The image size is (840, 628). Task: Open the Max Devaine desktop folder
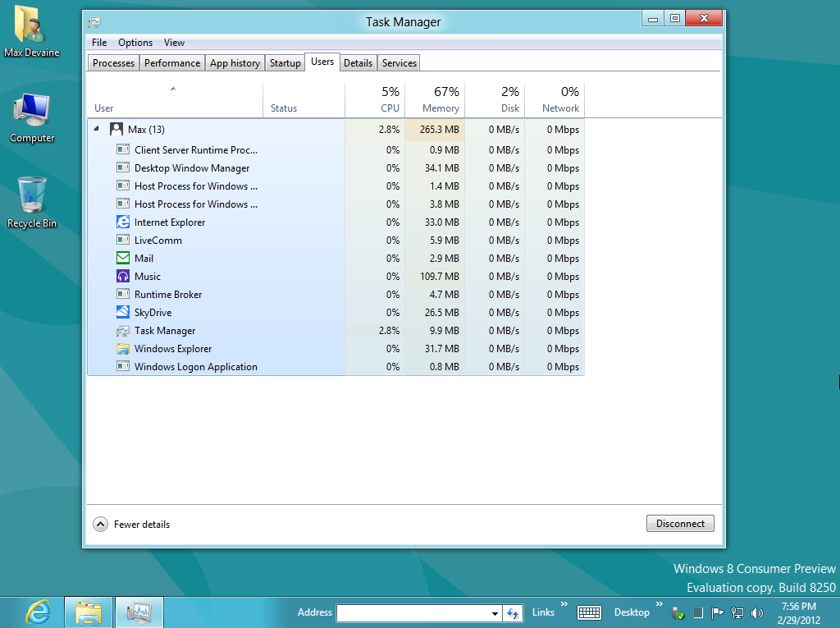(31, 31)
